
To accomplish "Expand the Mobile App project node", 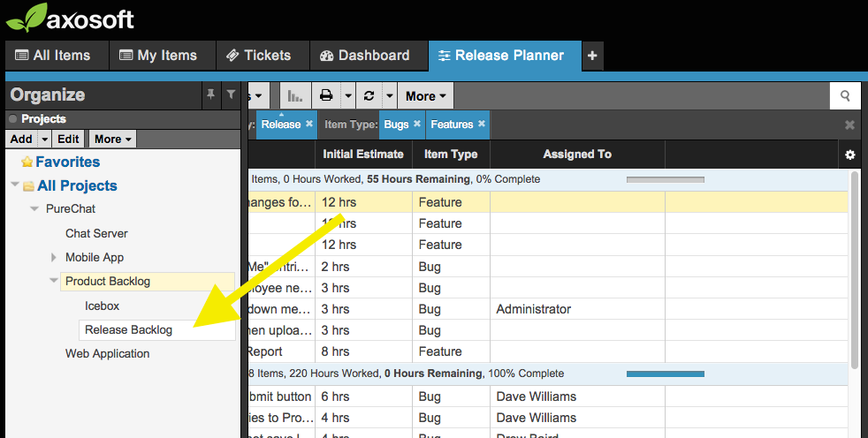I will (x=54, y=257).
